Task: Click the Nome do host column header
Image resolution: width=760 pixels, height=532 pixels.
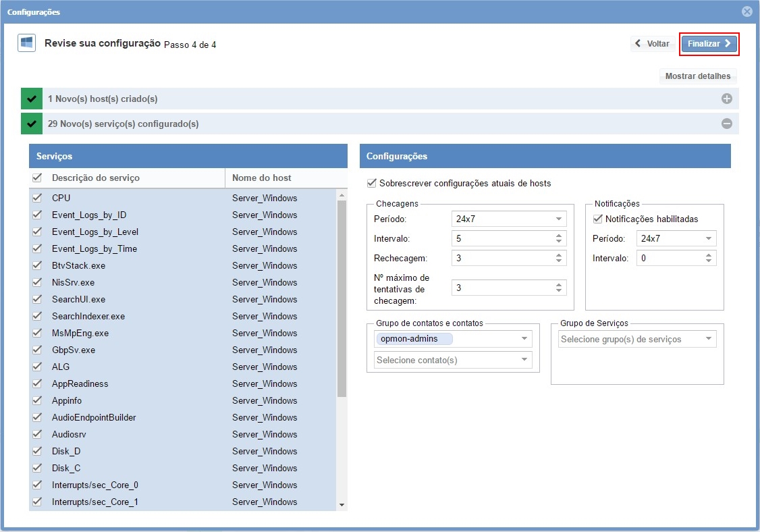Action: 262,178
